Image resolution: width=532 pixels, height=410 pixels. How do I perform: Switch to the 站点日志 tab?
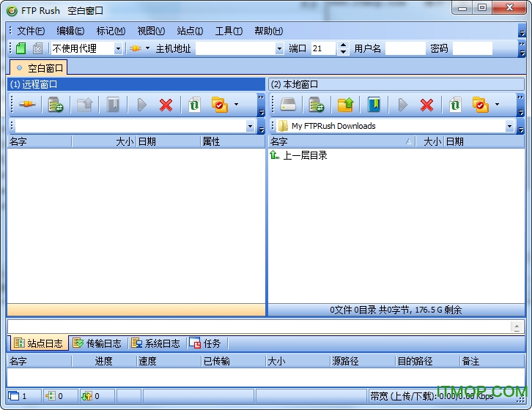[39, 343]
